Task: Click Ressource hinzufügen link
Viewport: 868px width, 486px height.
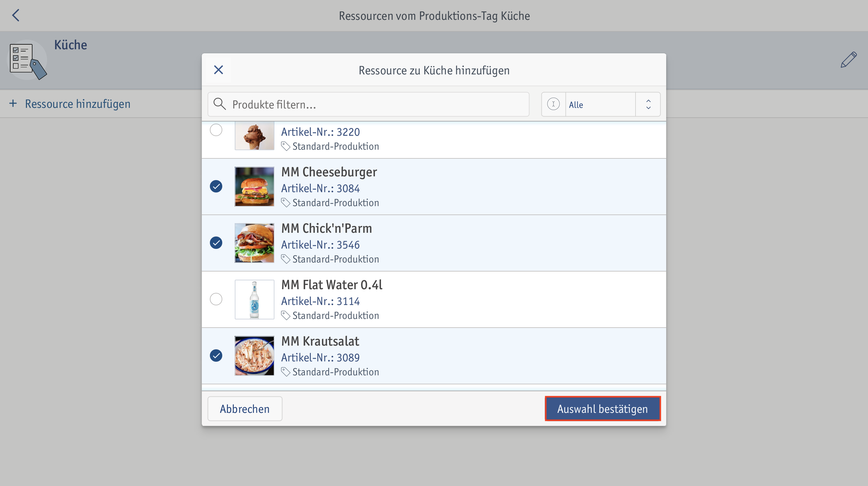Action: click(77, 104)
